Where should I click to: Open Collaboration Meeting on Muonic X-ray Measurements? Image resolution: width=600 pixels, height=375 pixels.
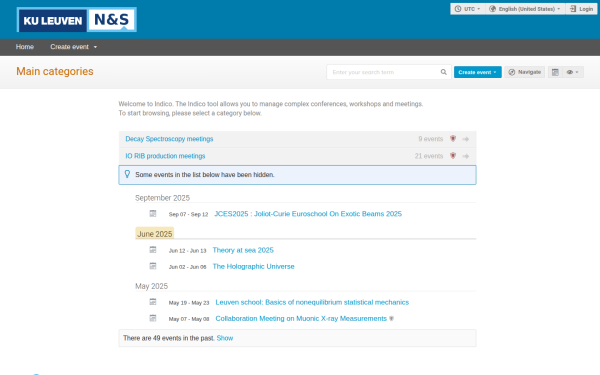(301, 318)
